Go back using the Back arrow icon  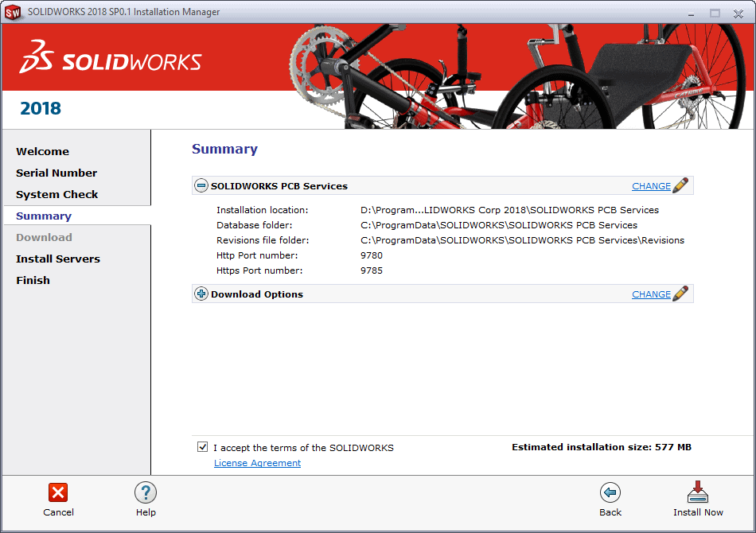point(610,492)
